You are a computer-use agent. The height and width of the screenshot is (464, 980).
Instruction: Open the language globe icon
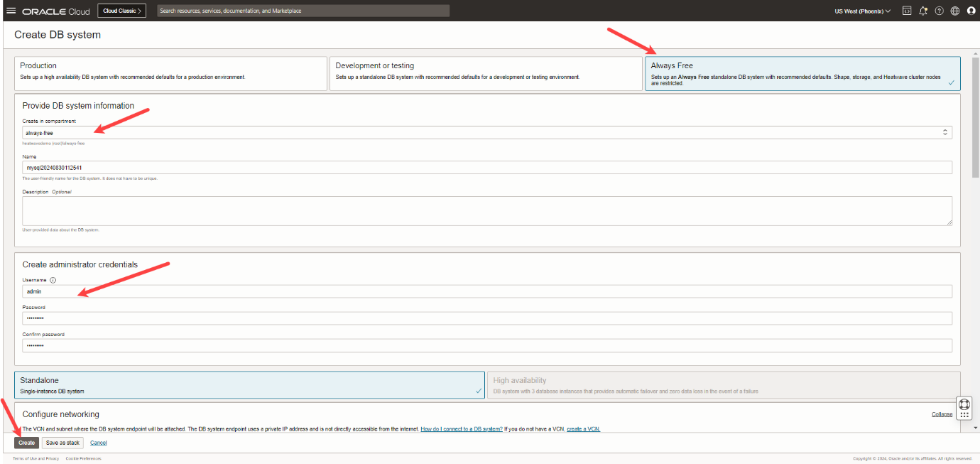[954, 11]
